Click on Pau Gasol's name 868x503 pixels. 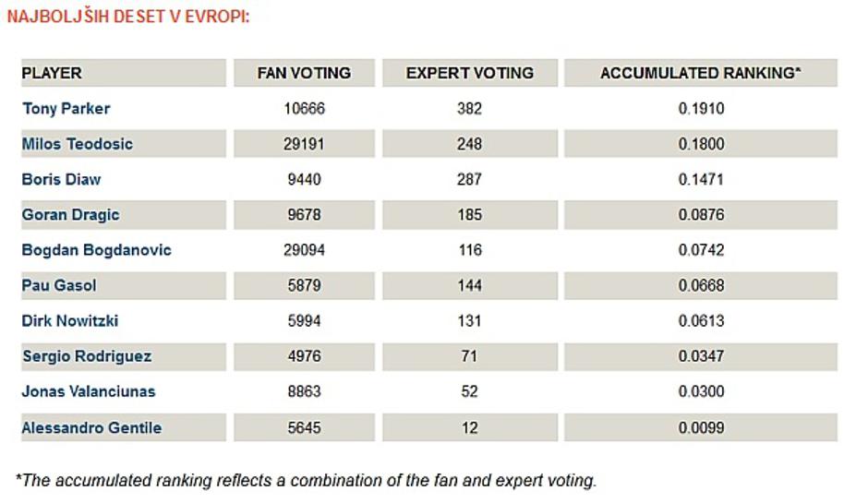coord(58,286)
